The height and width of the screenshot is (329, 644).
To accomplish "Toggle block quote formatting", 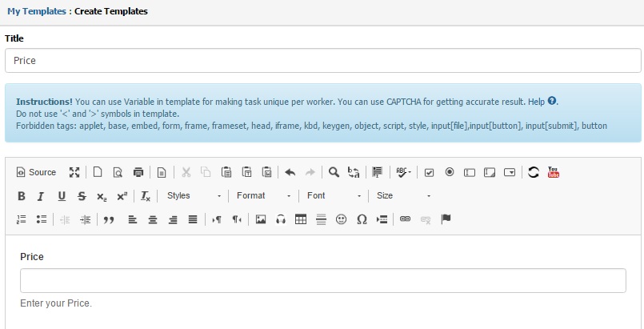I will click(x=109, y=220).
